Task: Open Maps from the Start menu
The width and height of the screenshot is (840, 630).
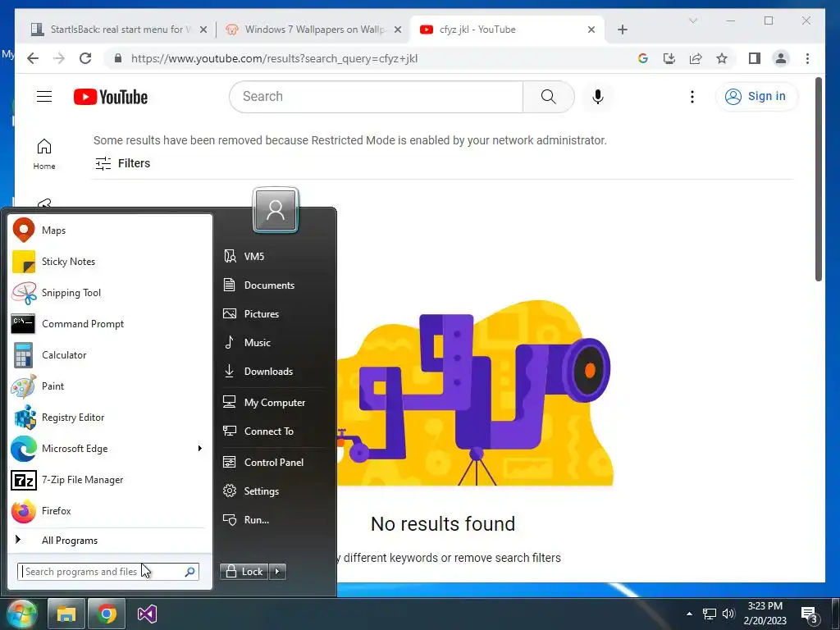Action: click(x=109, y=231)
